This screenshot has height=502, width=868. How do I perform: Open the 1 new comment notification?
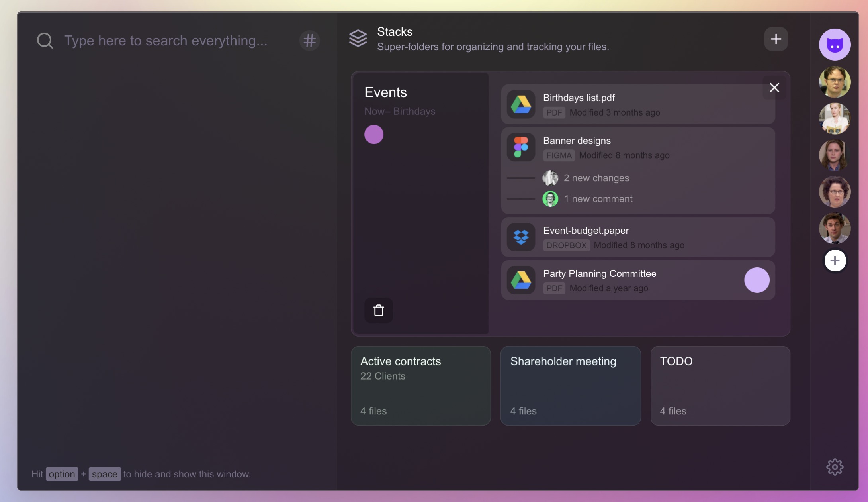tap(598, 199)
